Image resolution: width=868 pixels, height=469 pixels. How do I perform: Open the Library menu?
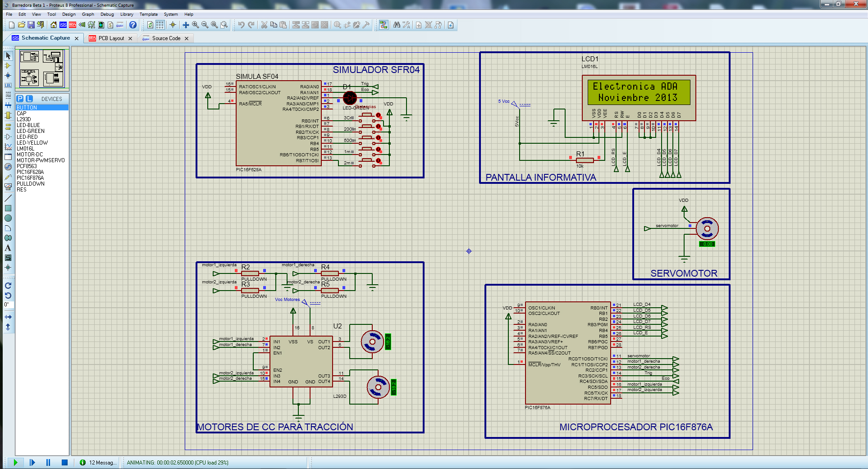127,14
